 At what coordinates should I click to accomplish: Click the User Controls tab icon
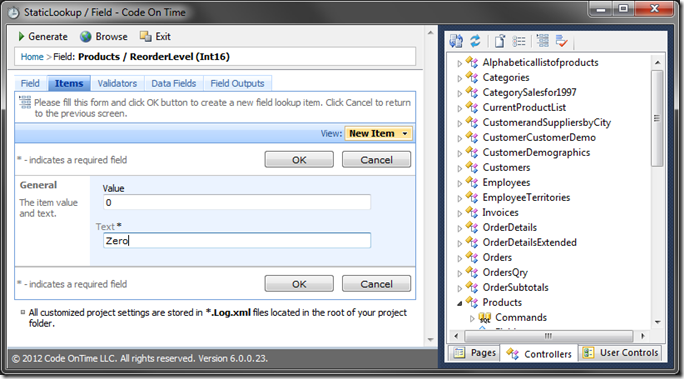click(588, 352)
